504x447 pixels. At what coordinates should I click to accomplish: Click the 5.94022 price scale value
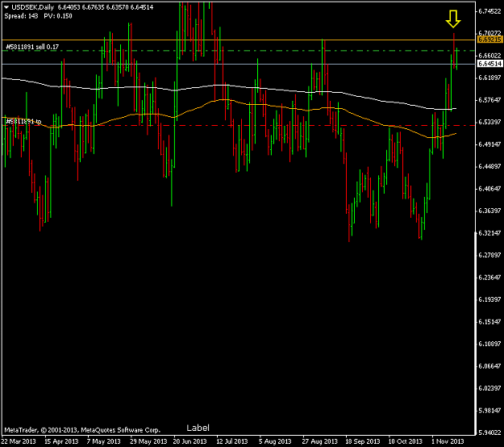click(489, 432)
